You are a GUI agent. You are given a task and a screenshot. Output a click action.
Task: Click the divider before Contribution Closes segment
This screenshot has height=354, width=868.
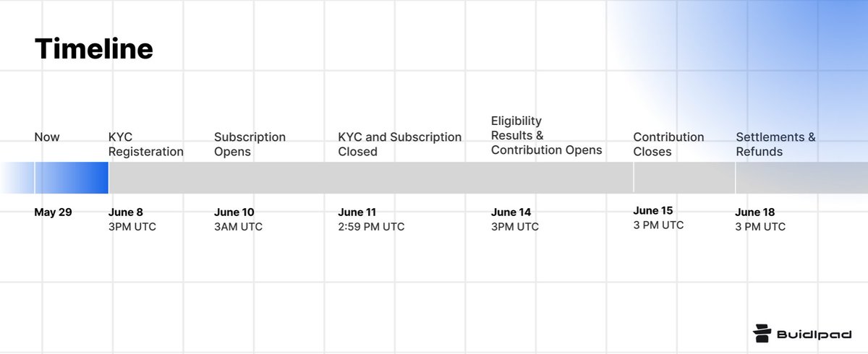coord(633,178)
